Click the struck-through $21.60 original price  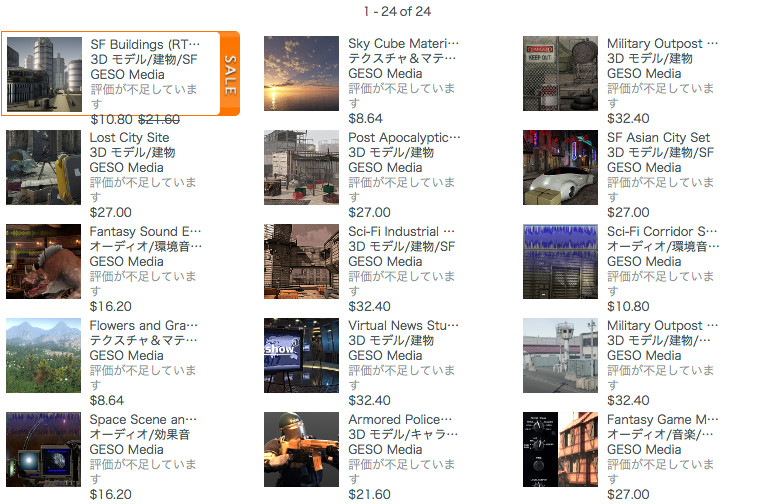tap(159, 119)
